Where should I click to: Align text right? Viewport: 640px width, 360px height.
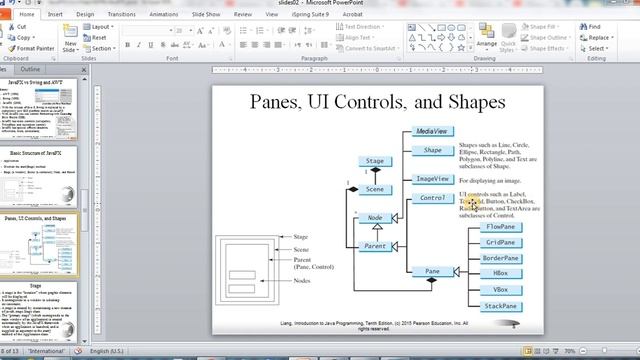tap(267, 45)
